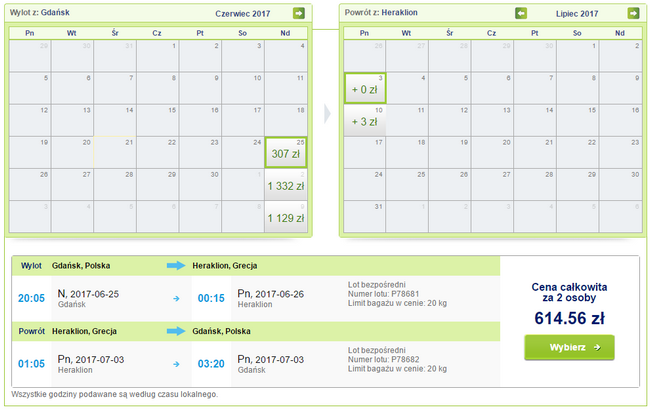The height and width of the screenshot is (409, 650).
Task: Click the blue arrow in Powrót route header
Action: click(176, 331)
